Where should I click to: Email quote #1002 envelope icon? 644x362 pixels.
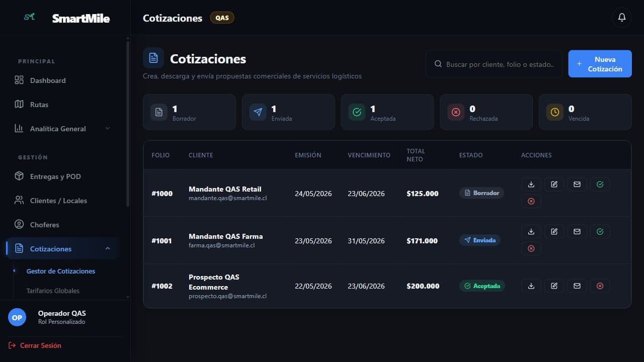pyautogui.click(x=577, y=286)
